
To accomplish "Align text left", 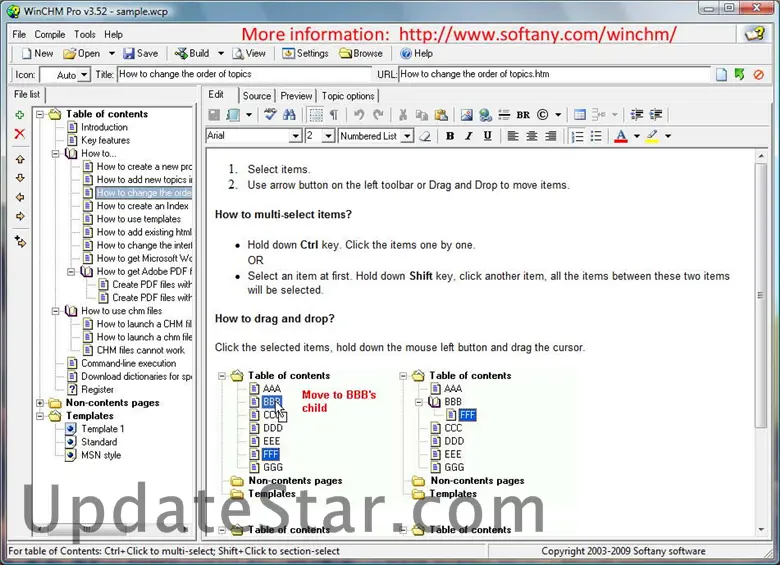I will point(513,136).
